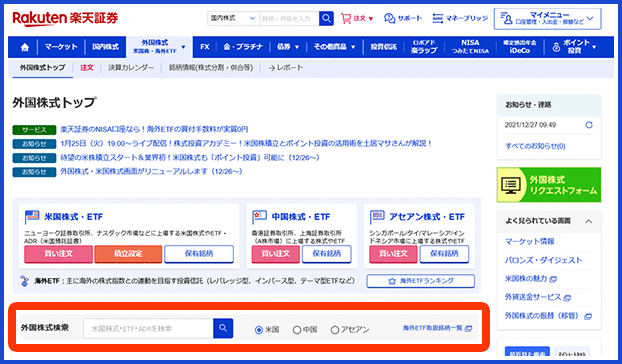
Task: Open the レポート sub-tab link
Action: coord(286,68)
